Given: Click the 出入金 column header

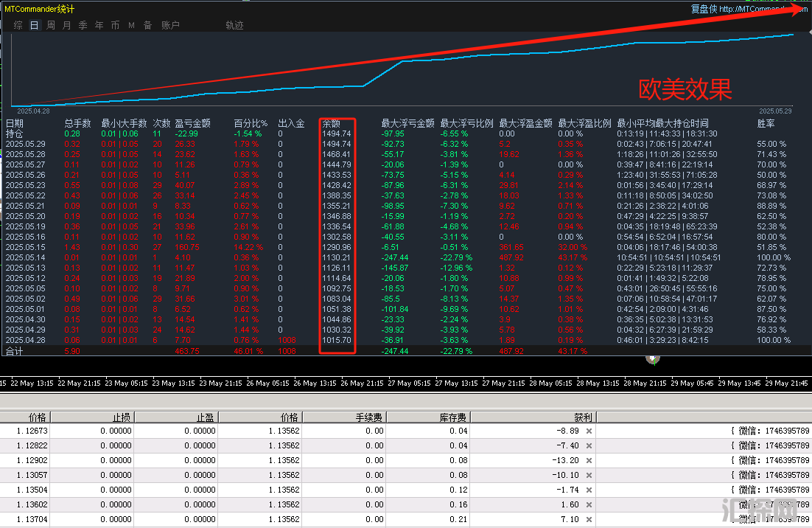Looking at the screenshot, I should click(x=291, y=123).
